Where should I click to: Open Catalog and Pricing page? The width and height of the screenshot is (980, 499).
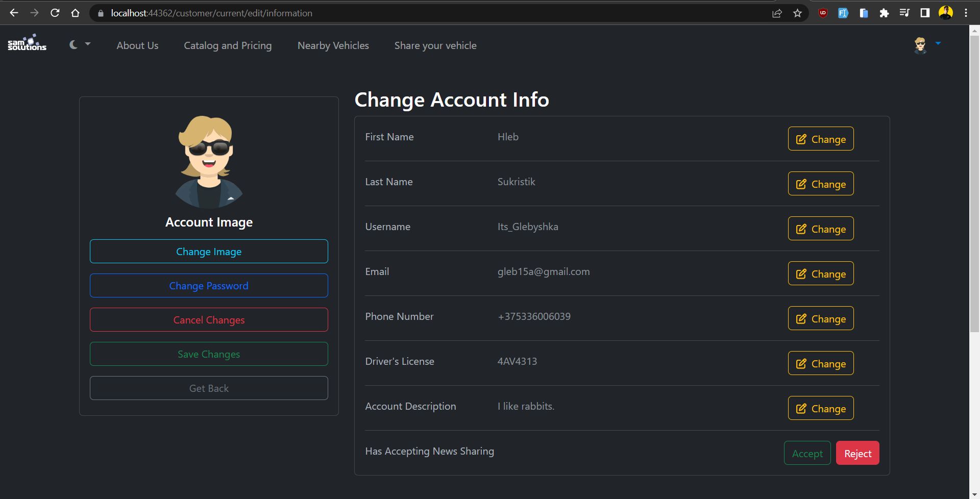pos(228,45)
